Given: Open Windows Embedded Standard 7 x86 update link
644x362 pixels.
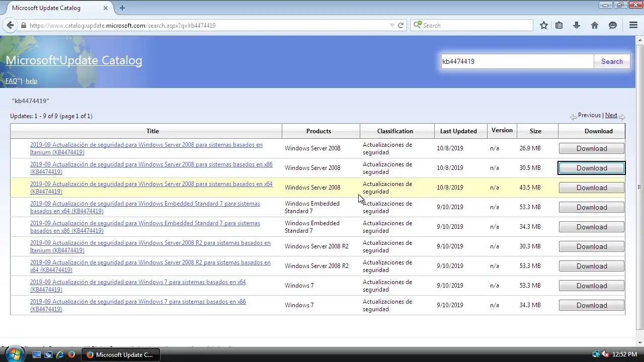Looking at the screenshot, I should coord(145,227).
